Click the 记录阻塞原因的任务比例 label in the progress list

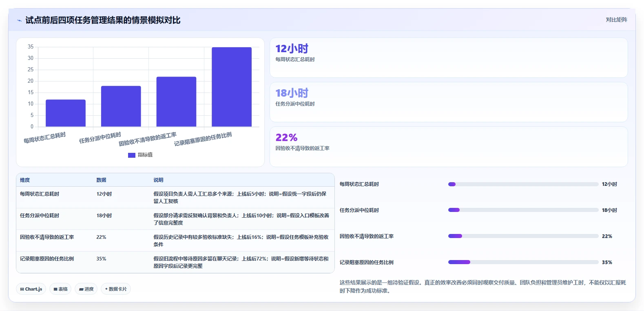pos(367,262)
